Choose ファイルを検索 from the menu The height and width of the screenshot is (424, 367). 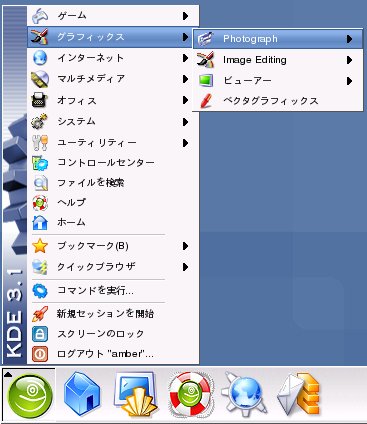[113, 183]
